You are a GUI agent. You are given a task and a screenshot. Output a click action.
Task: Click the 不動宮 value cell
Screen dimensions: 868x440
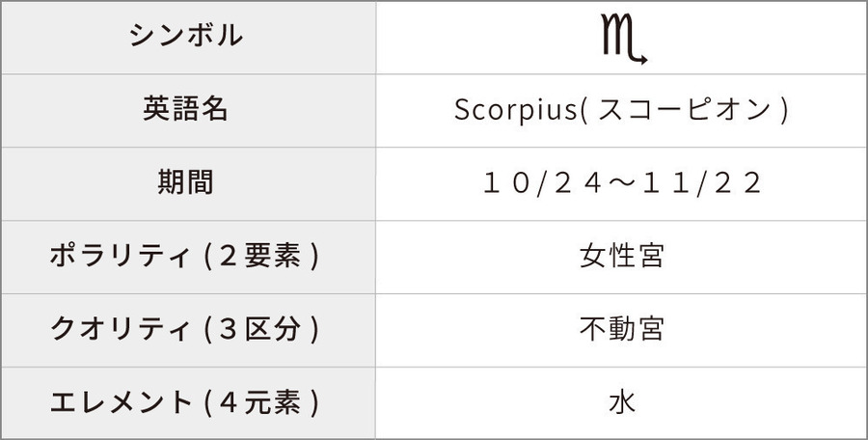pos(622,329)
